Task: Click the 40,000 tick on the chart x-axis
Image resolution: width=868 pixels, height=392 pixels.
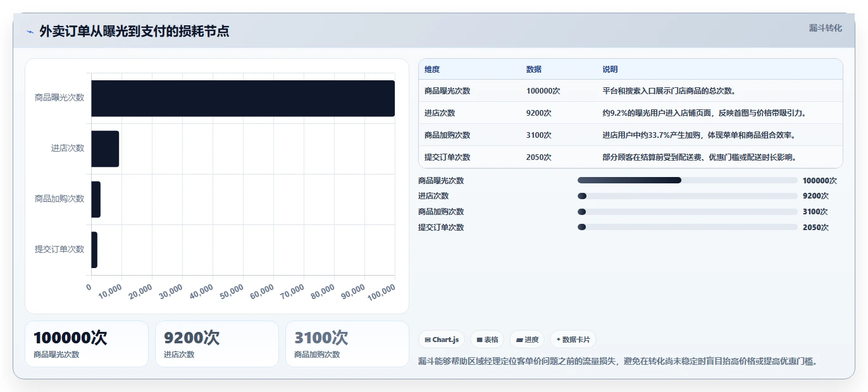Action: [x=201, y=291]
